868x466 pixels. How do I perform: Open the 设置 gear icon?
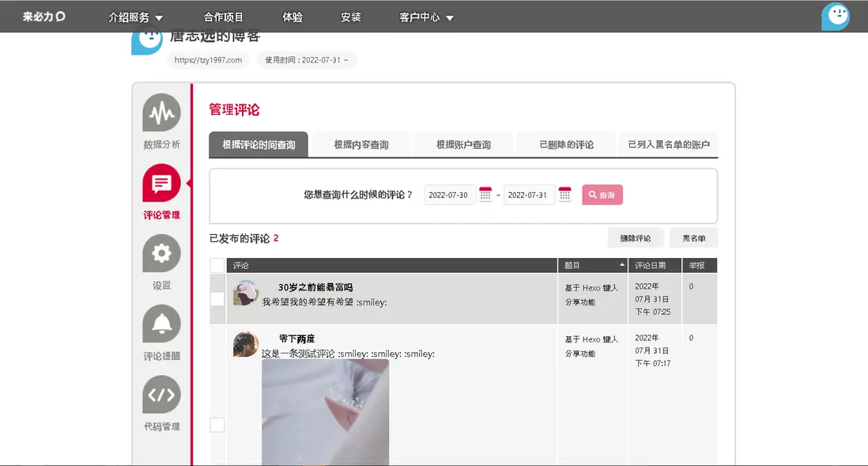click(x=161, y=253)
